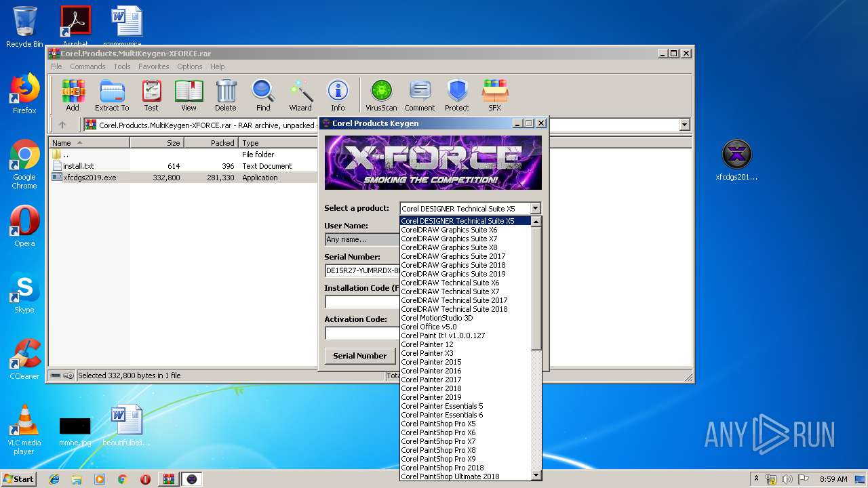Click the product list scrollbar thumb
The height and width of the screenshot is (488, 868).
(536, 288)
